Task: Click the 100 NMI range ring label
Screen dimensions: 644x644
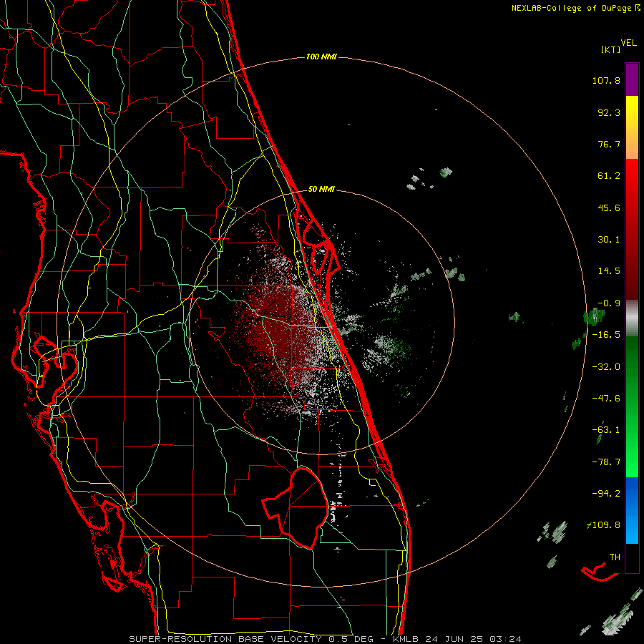Action: 321,57
